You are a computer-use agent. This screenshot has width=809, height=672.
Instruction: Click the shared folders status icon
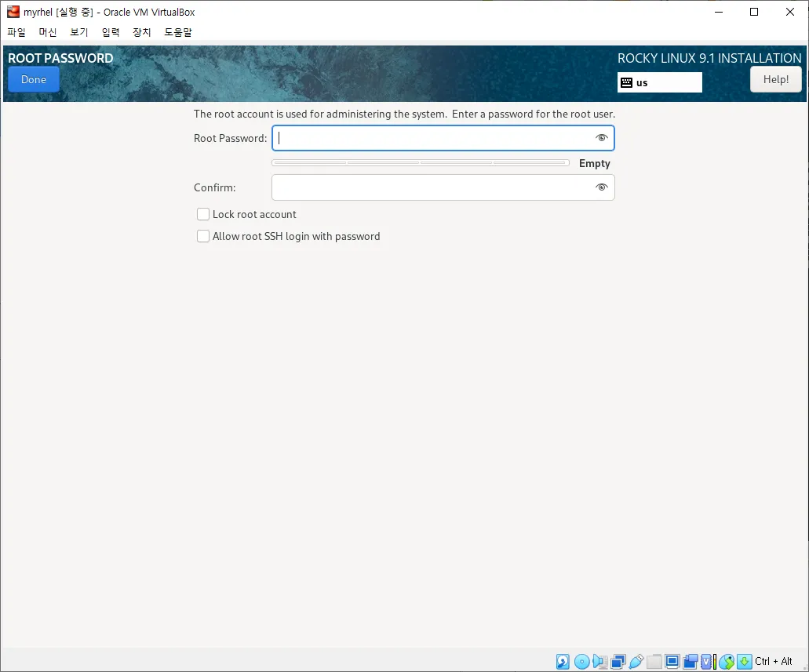point(654,661)
